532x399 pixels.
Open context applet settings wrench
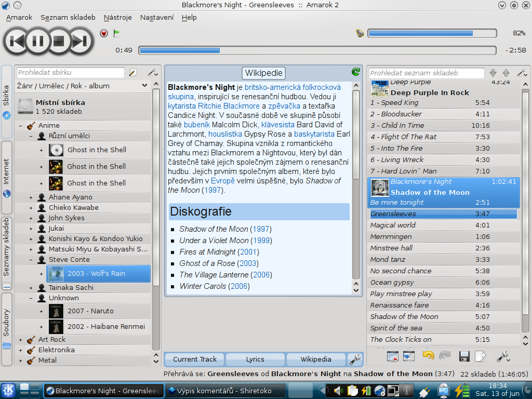click(355, 359)
